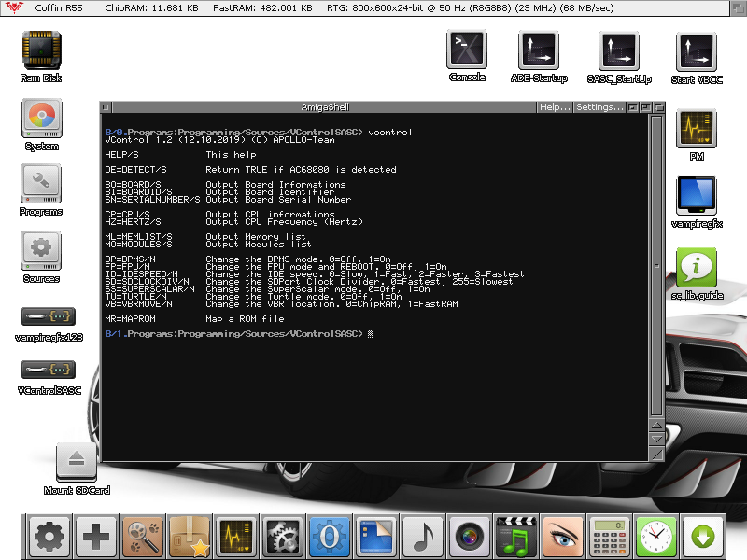Click the camera lens dock icon
The width and height of the screenshot is (747, 560).
(x=470, y=536)
